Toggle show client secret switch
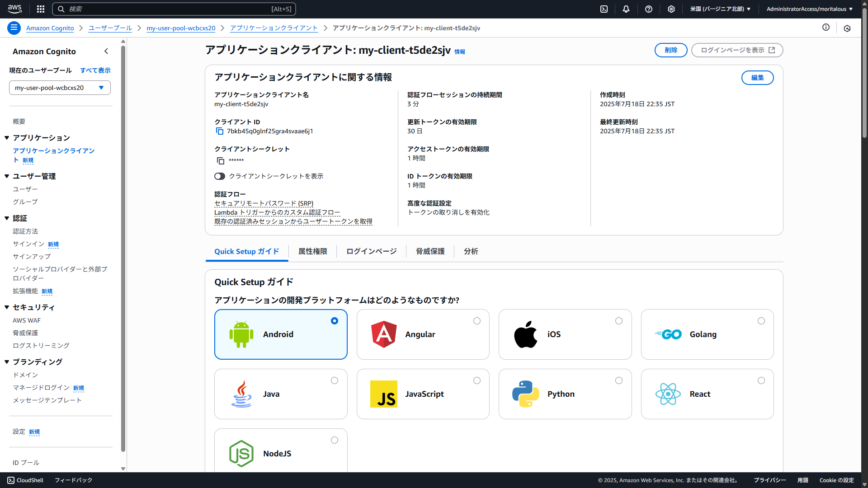 [220, 176]
